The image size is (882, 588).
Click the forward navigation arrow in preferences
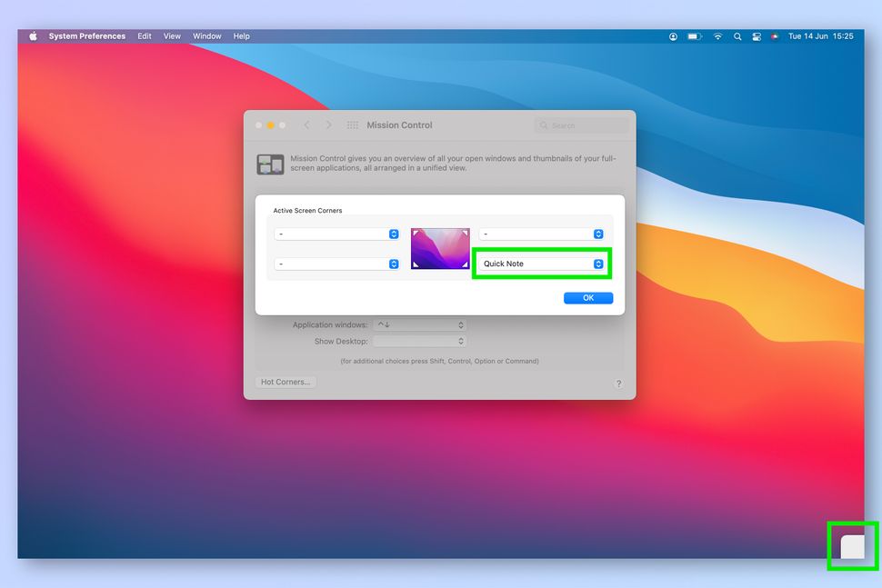coord(328,125)
